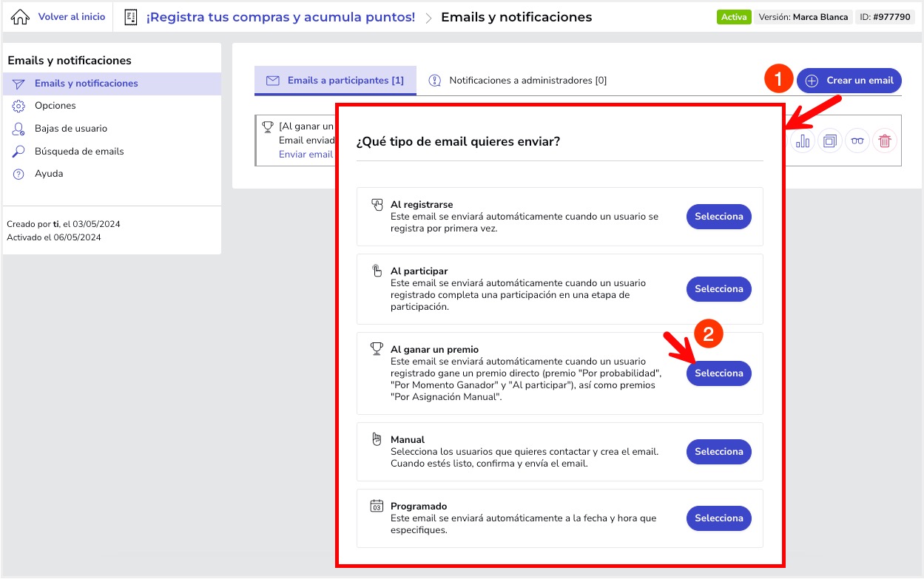924x579 pixels.
Task: Select the Manual email type
Action: coord(718,452)
